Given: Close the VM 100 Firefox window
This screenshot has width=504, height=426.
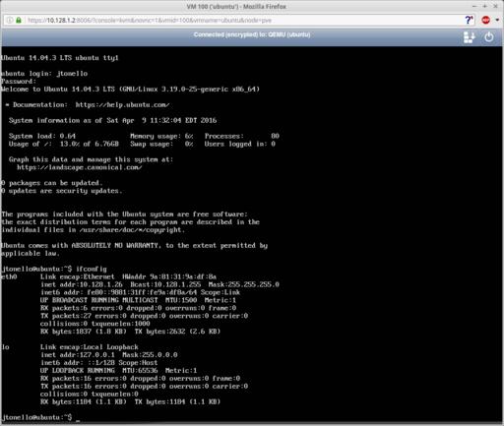Looking at the screenshot, I should pos(495,6).
